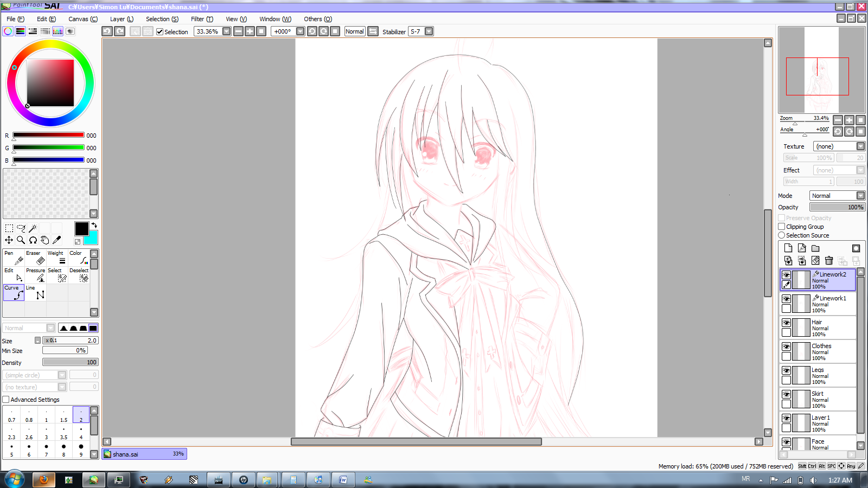868x488 pixels.
Task: Pick the Eyedropper tool
Action: coord(57,240)
